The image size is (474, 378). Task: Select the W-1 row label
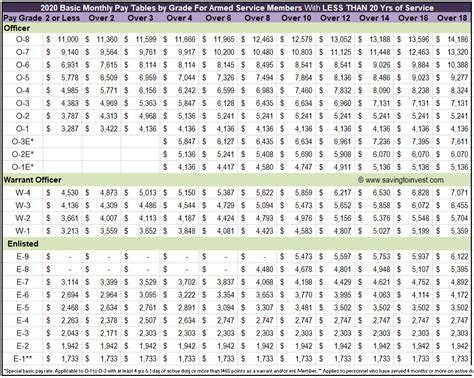pos(23,231)
